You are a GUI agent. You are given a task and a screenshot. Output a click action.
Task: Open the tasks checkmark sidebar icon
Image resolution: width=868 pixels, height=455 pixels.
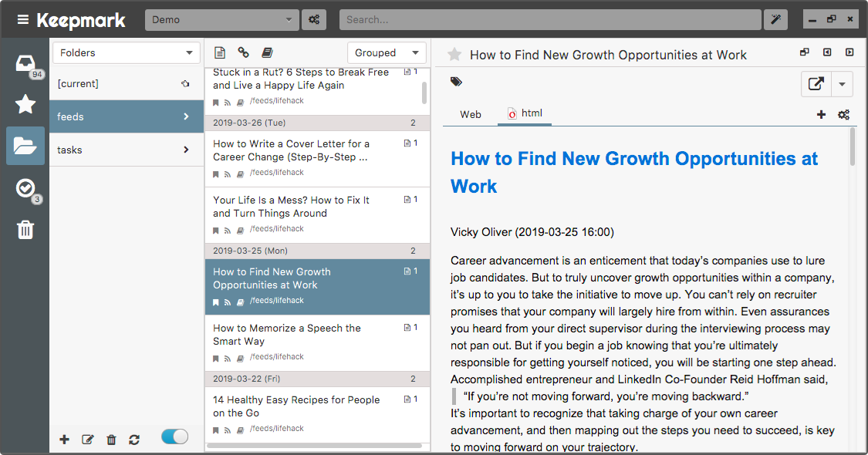[25, 188]
